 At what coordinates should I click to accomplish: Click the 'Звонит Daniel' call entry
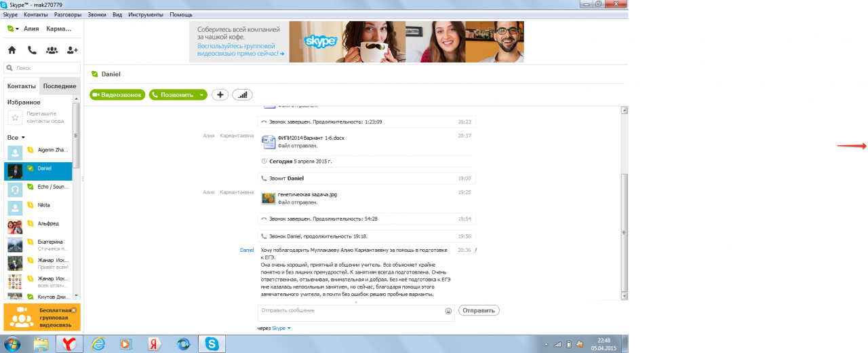coord(366,178)
